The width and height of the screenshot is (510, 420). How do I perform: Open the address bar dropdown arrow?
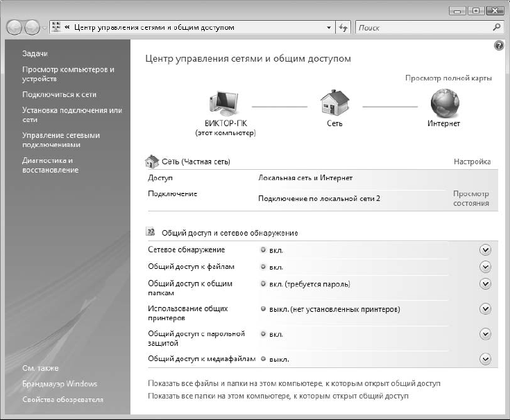(x=329, y=28)
